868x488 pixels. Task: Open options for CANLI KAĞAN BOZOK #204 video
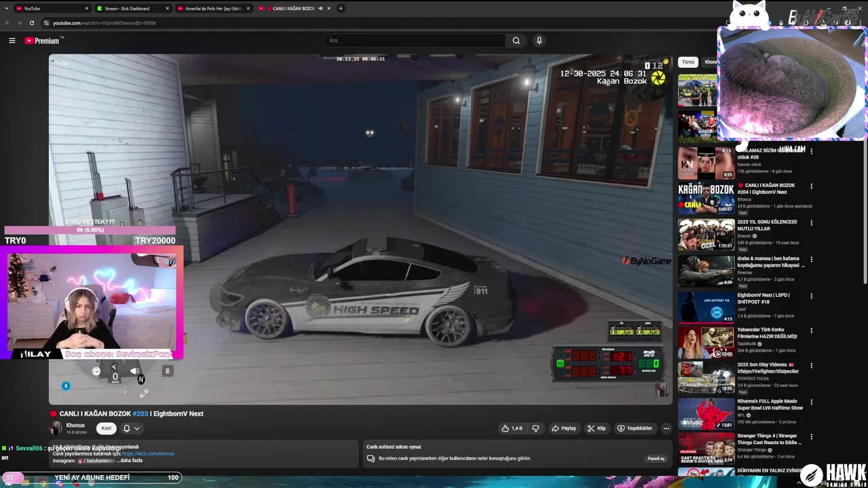click(x=811, y=186)
